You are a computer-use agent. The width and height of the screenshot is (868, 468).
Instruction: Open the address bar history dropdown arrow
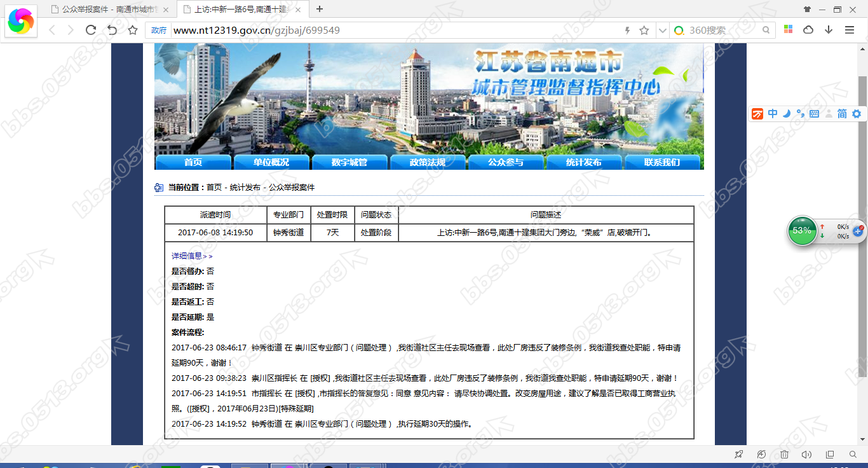point(663,29)
